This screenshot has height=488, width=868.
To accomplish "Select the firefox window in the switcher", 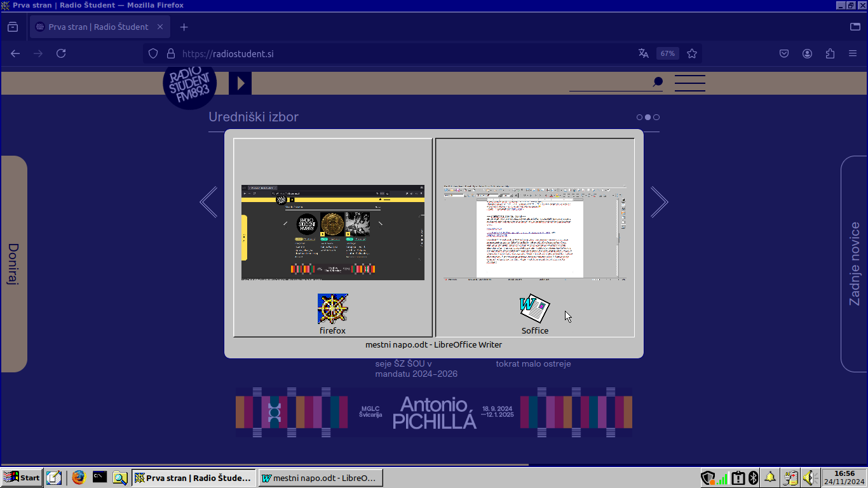I will coord(332,237).
